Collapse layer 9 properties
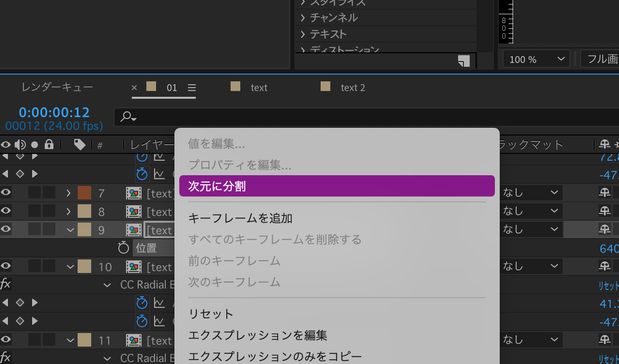Viewport: 619px width, 364px height. point(70,230)
